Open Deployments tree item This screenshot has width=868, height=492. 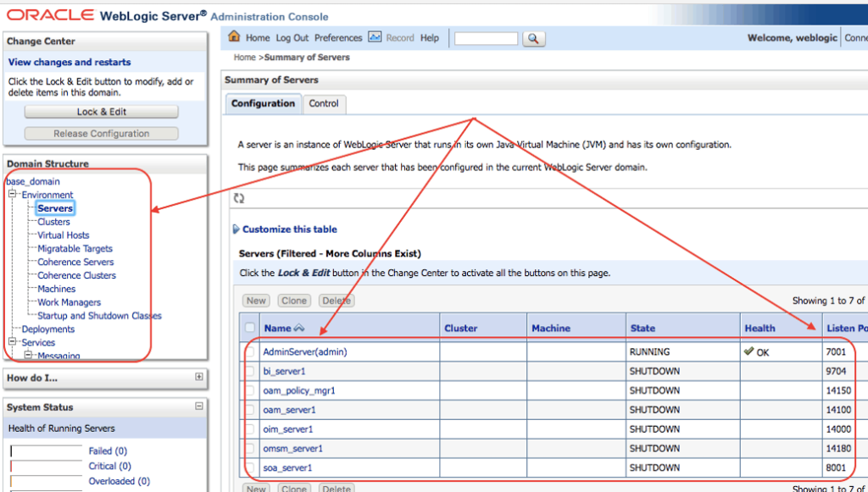[48, 329]
